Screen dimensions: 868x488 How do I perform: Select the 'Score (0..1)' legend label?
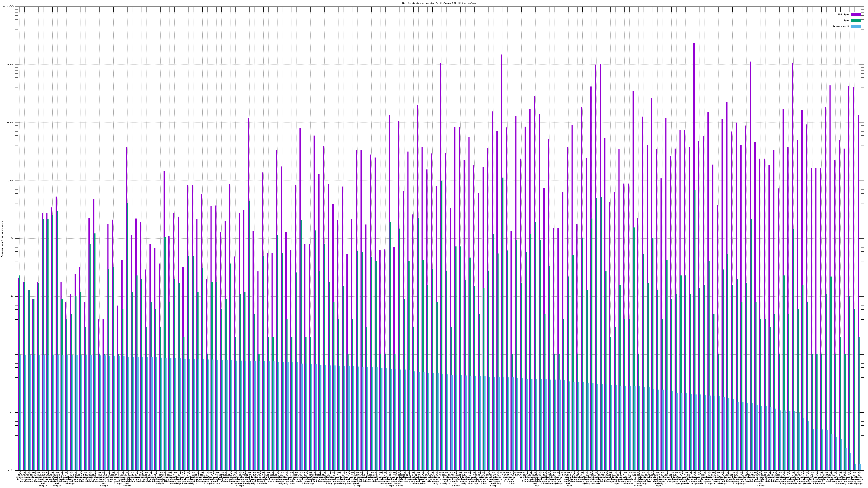[841, 26]
